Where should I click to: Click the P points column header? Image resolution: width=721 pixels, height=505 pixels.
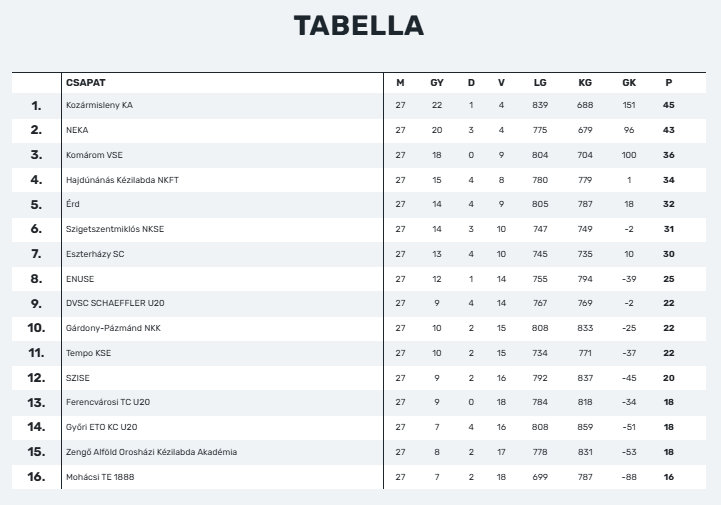[669, 83]
